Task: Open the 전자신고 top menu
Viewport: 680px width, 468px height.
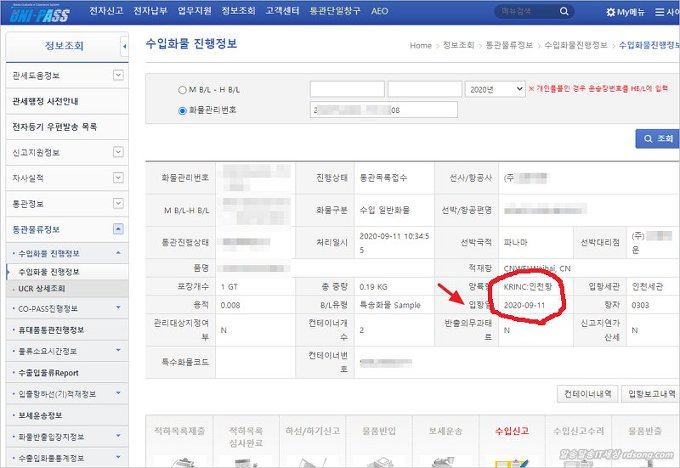Action: point(106,11)
